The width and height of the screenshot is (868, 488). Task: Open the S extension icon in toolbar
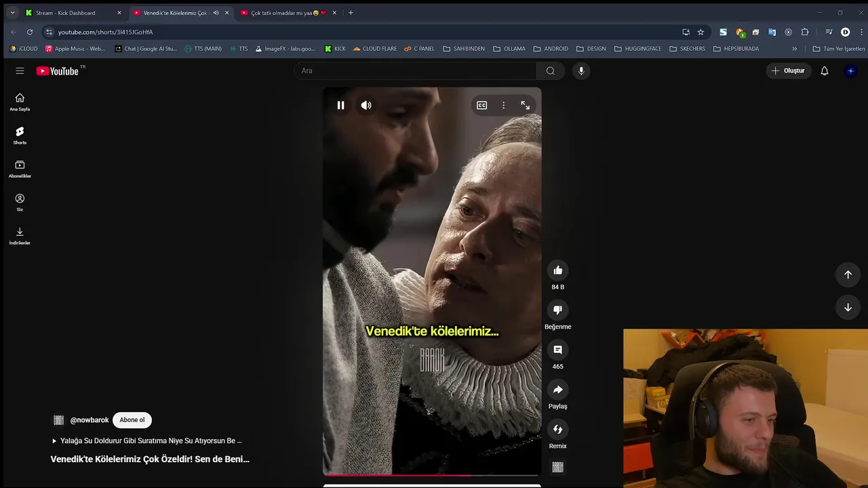point(724,32)
